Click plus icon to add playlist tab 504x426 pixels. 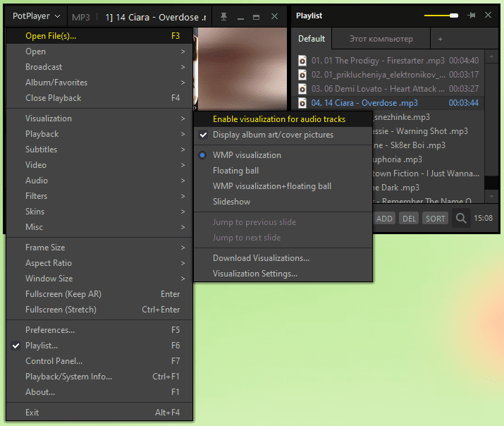440,39
